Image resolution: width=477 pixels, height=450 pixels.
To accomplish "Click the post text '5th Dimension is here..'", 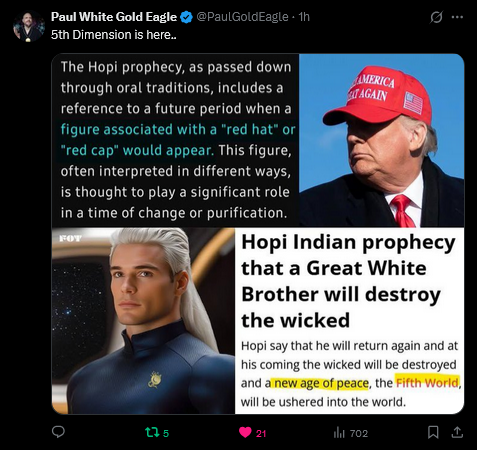I will pyautogui.click(x=114, y=35).
